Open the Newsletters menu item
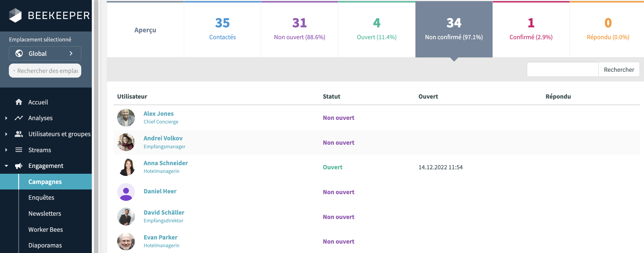644x253 pixels. point(45,214)
